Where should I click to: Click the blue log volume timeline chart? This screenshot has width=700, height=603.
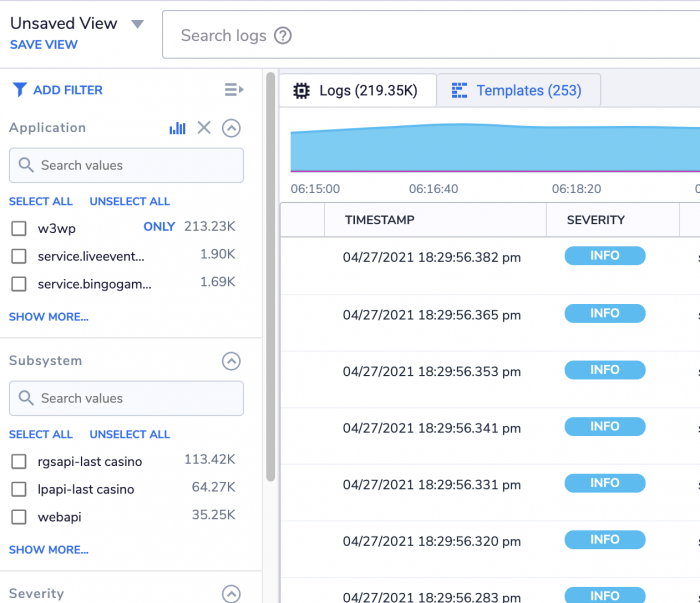coord(495,149)
